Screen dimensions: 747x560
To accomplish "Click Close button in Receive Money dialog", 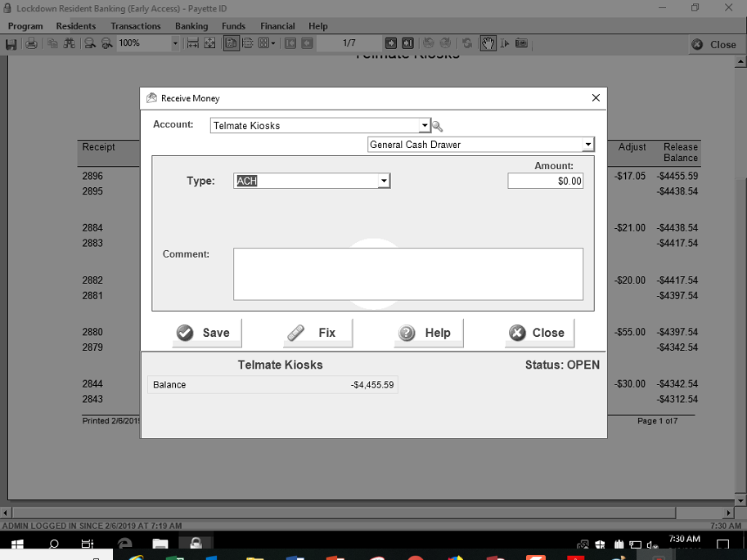I will click(x=539, y=333).
